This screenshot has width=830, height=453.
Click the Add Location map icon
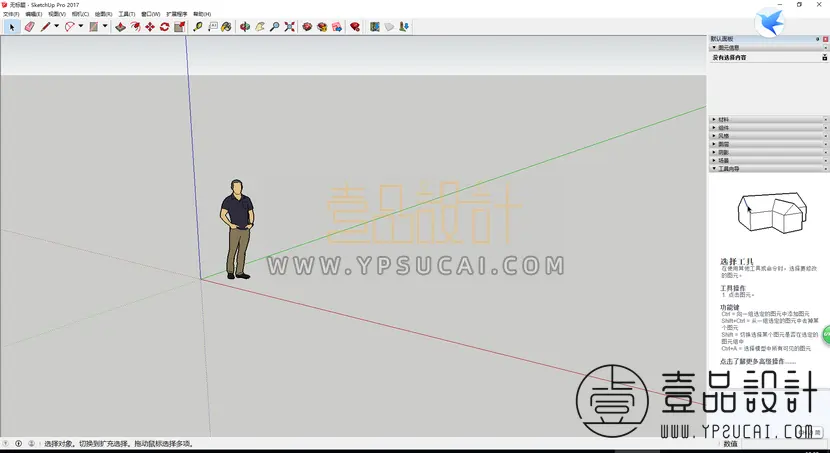point(375,26)
